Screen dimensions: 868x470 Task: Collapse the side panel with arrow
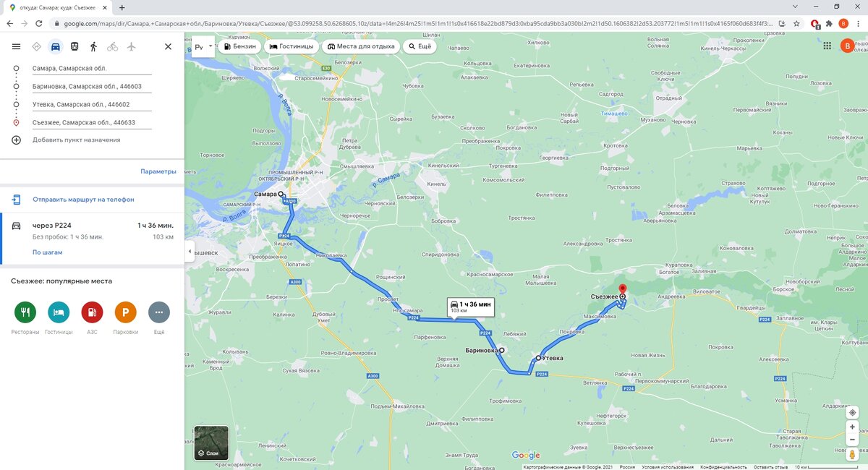189,251
